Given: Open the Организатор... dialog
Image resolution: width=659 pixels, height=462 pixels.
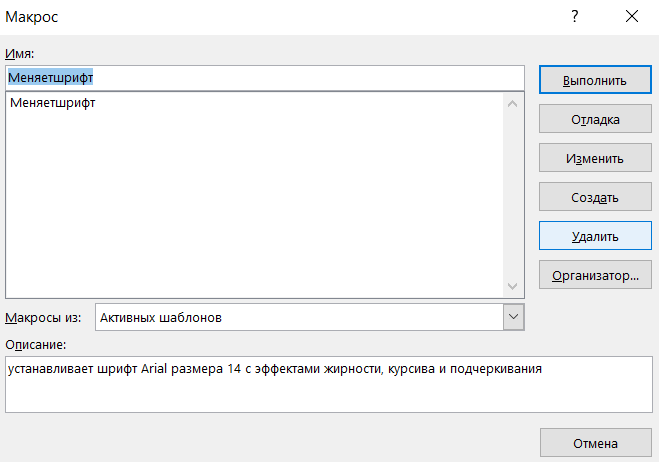Looking at the screenshot, I should pyautogui.click(x=595, y=275).
